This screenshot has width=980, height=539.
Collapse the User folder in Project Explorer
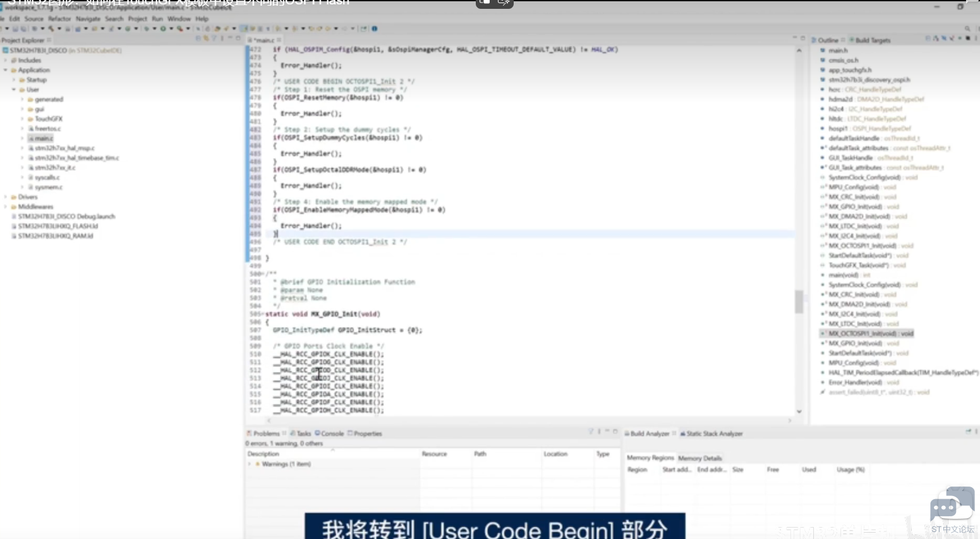(14, 90)
